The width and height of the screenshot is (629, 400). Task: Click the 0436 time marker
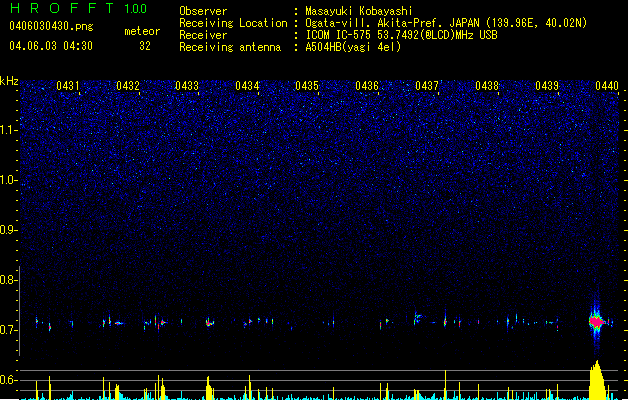pyautogui.click(x=367, y=85)
